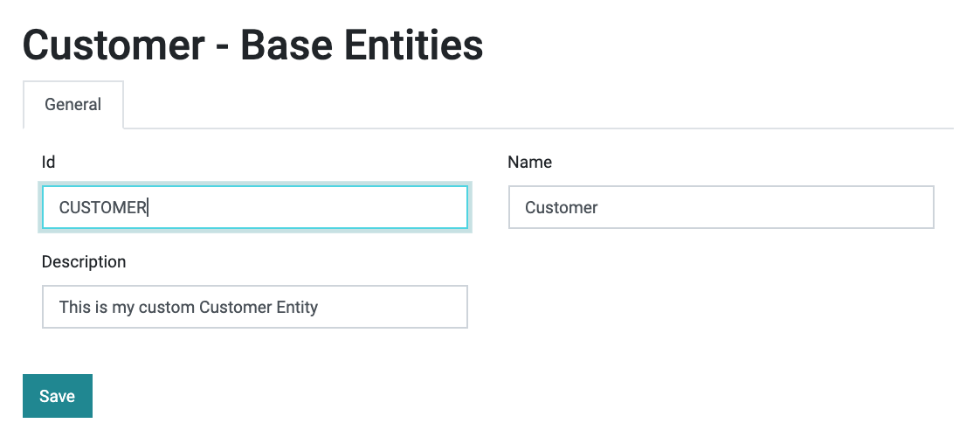Select the Description input field
This screenshot has height=444, width=980.
[255, 307]
